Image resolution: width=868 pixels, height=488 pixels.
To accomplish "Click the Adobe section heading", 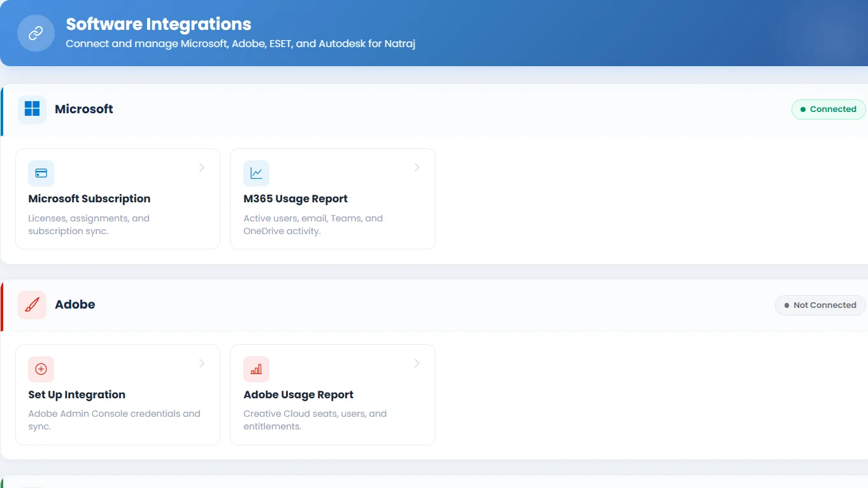I will point(75,305).
